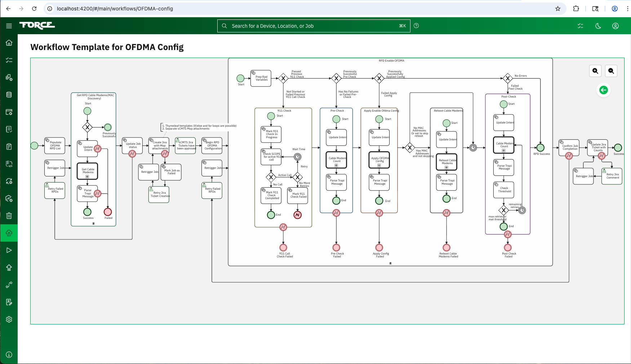Click the FORCE logo

click(x=37, y=26)
